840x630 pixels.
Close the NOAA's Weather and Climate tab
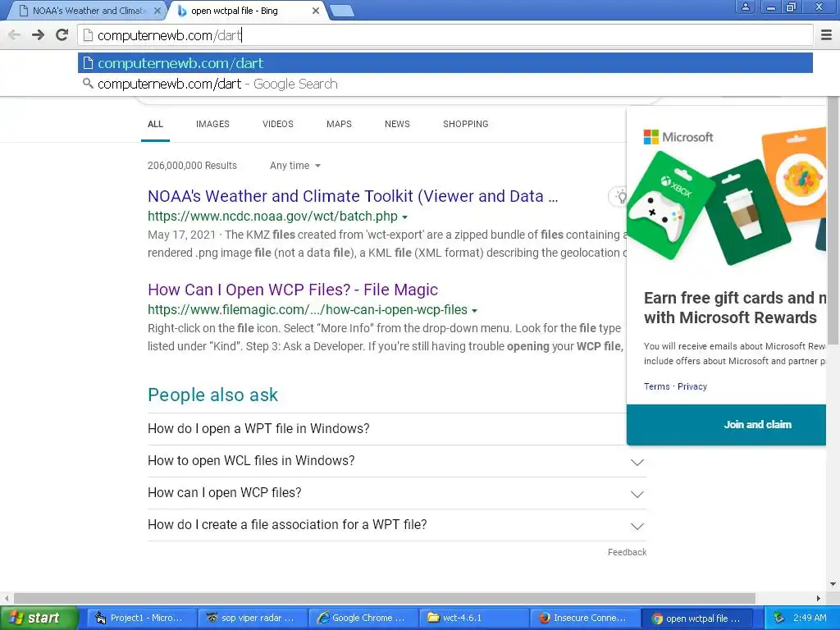(157, 11)
